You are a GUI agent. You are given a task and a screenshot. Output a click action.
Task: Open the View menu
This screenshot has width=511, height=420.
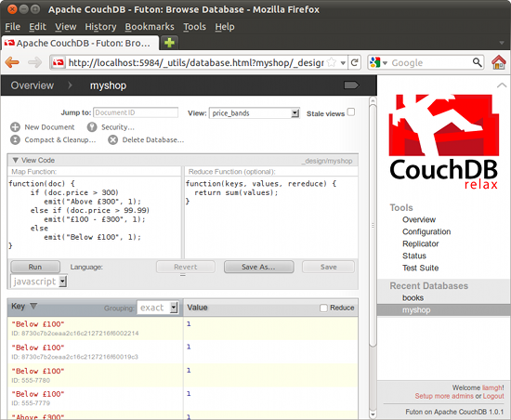[x=66, y=26]
